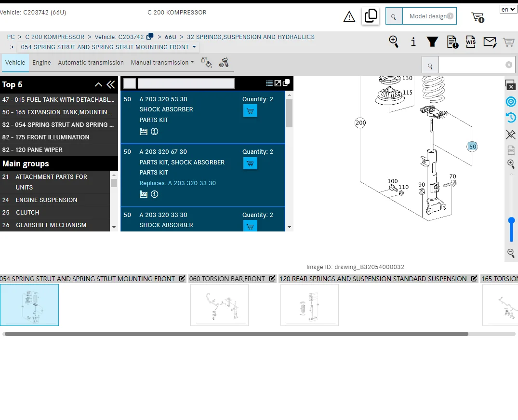Select main group 26 GEARSHIFT MECHANISM
The width and height of the screenshot is (518, 420).
coord(55,225)
